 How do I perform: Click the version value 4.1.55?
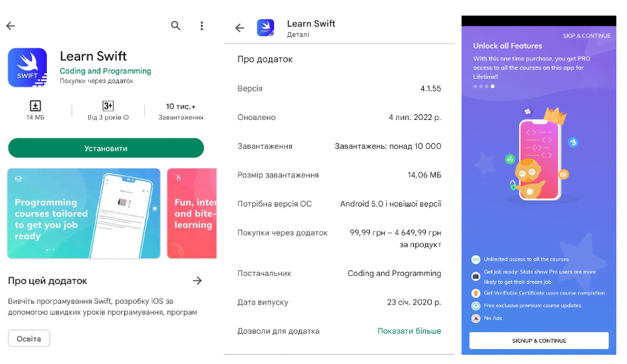(x=430, y=89)
